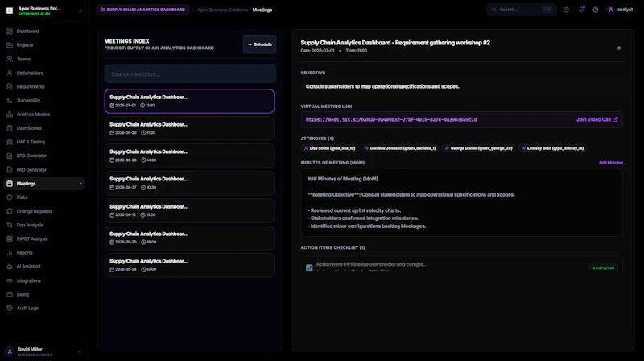Select the meeting dated 2026-07-01

point(189,102)
